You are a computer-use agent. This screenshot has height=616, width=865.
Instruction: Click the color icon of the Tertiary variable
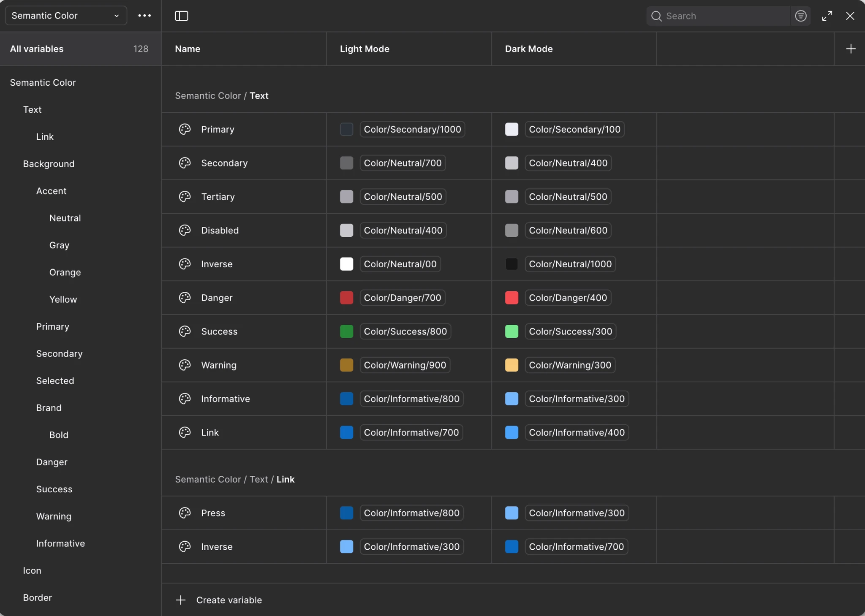click(x=185, y=197)
